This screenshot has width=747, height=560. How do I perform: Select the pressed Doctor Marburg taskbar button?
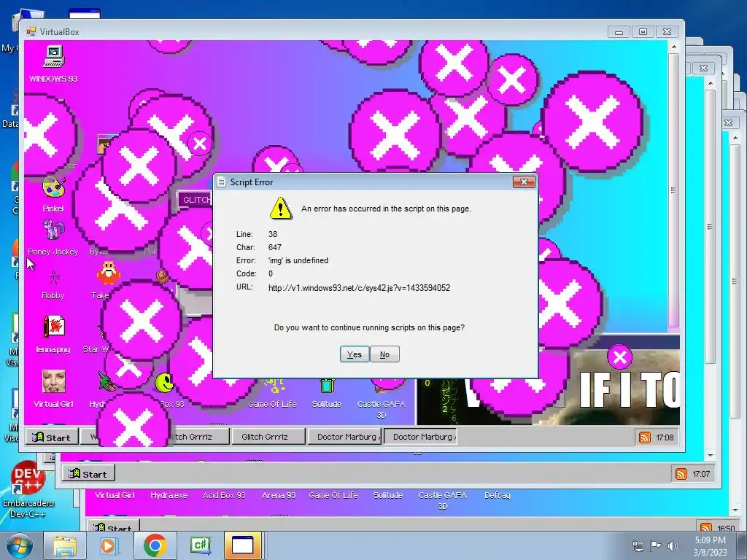421,437
